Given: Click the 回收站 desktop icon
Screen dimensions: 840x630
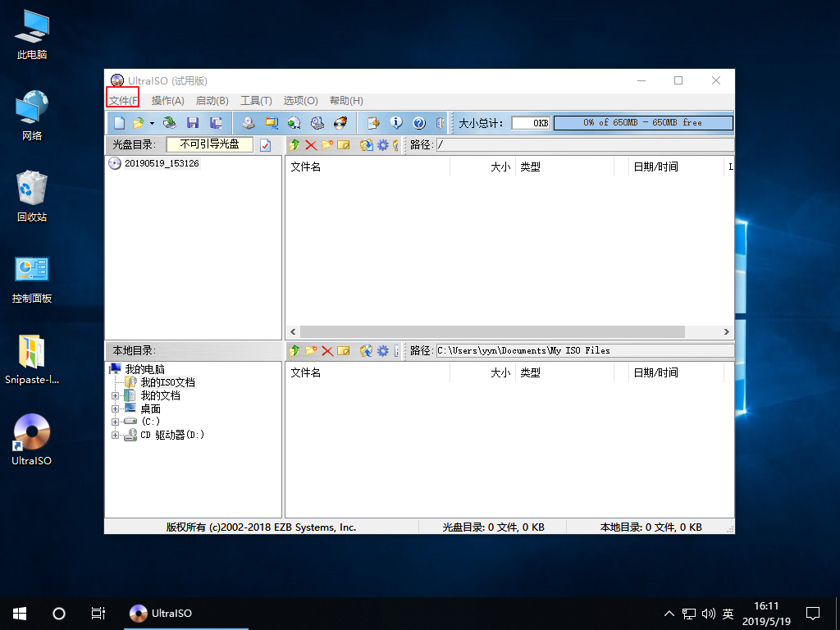Looking at the screenshot, I should coord(32,197).
